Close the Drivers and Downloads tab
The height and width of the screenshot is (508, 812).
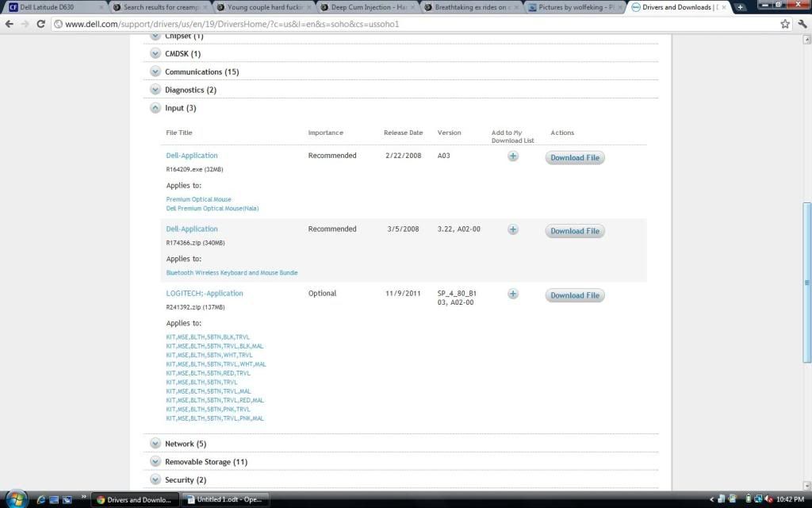click(724, 7)
